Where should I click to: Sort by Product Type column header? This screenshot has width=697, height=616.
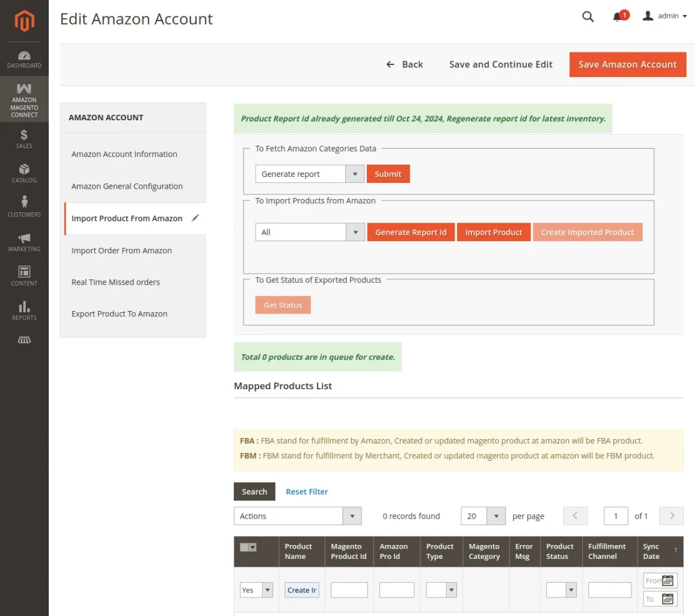click(x=441, y=552)
